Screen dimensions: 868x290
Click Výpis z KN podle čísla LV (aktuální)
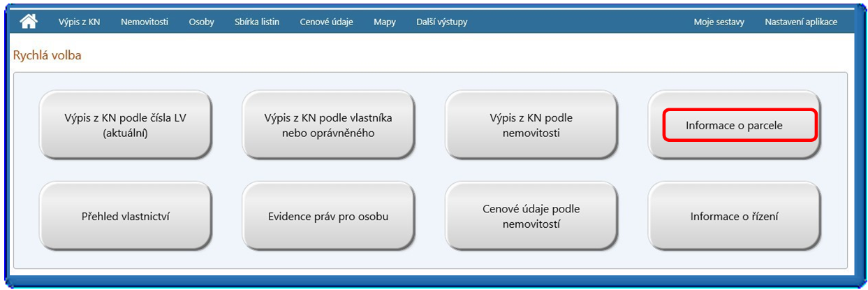(x=125, y=125)
